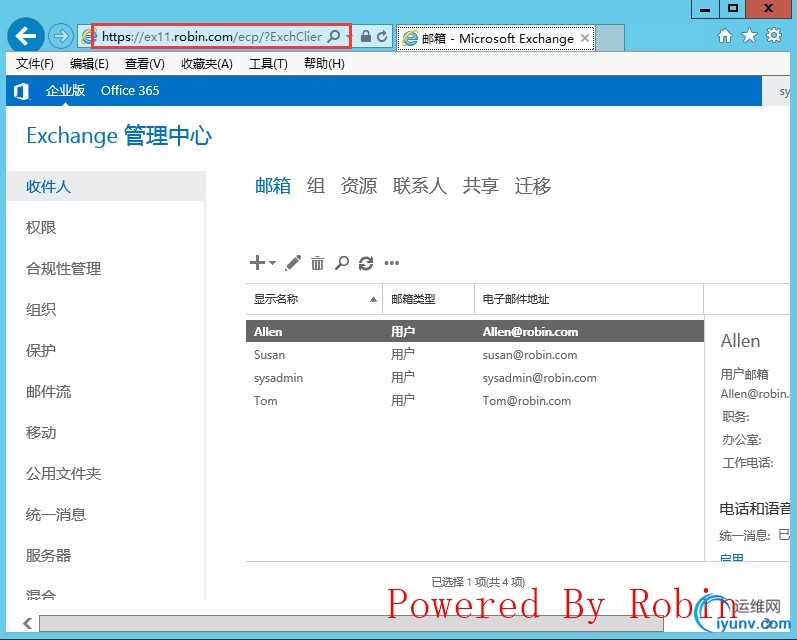Select the sysadmin mailbox row
Image resolution: width=797 pixels, height=640 pixels.
(x=475, y=378)
